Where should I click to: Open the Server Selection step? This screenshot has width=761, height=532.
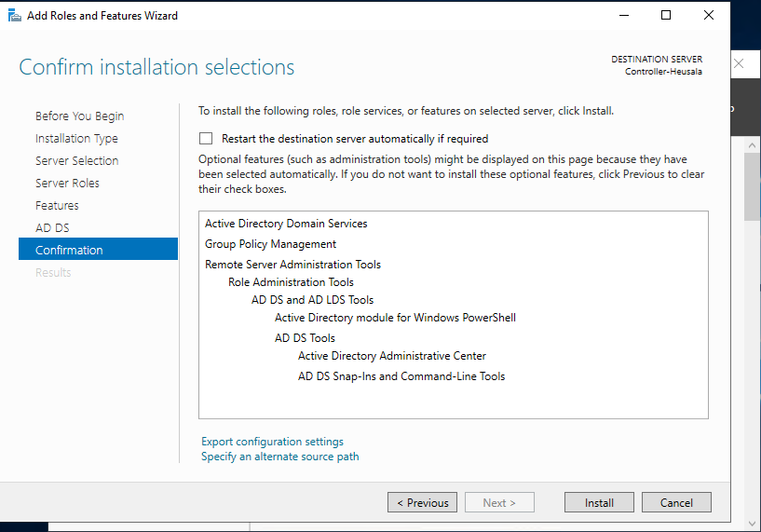(76, 160)
